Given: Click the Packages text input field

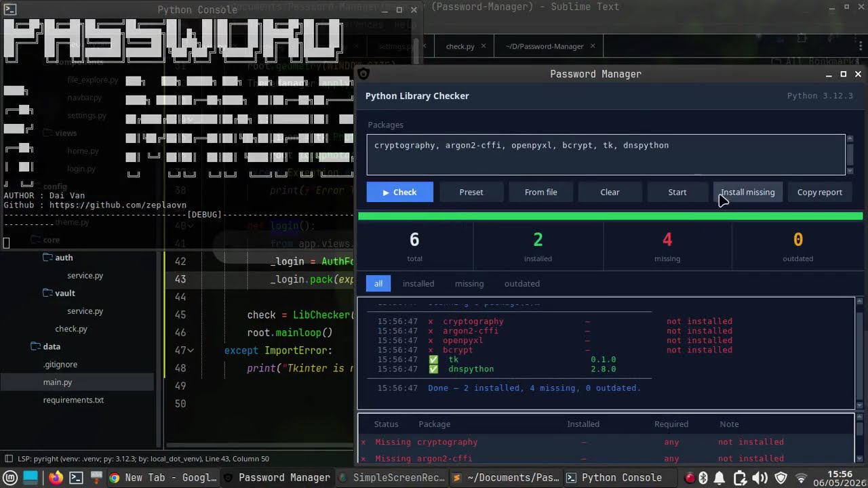Looking at the screenshot, I should click(606, 155).
